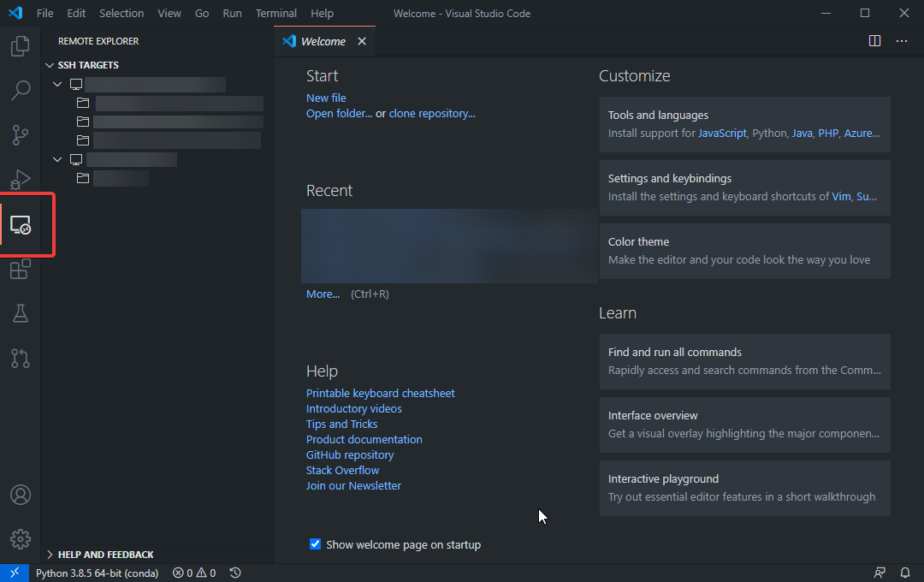Open the Interface overview card
Image resolution: width=924 pixels, height=582 pixels.
click(744, 425)
